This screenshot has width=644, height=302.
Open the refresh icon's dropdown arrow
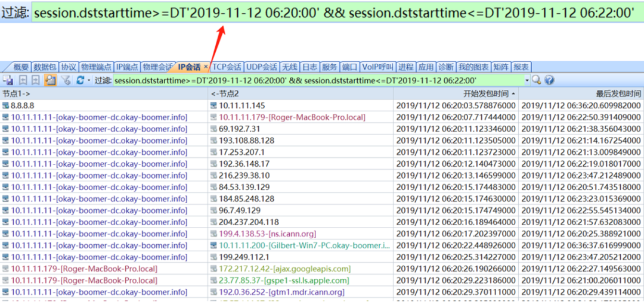point(89,80)
